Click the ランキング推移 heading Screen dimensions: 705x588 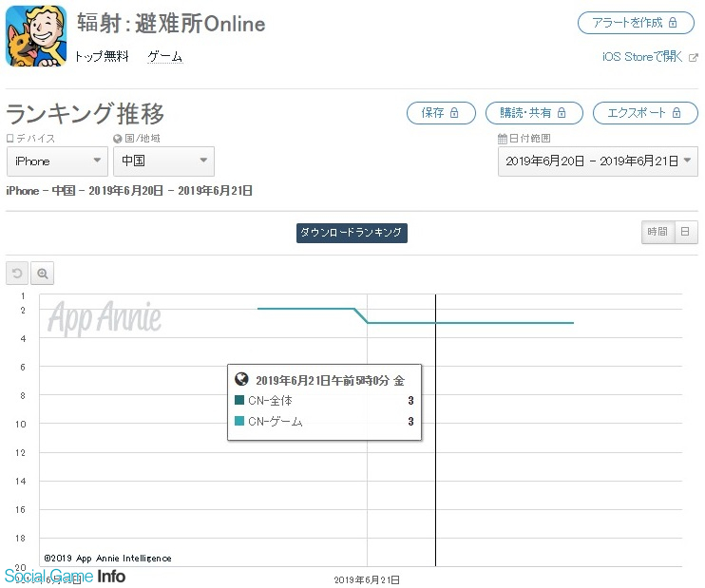(85, 113)
